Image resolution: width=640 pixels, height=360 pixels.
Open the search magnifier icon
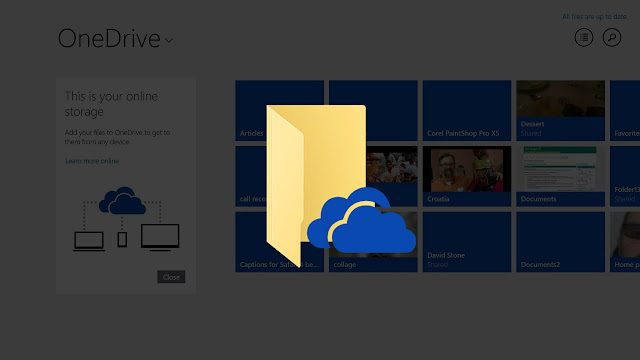(x=612, y=38)
